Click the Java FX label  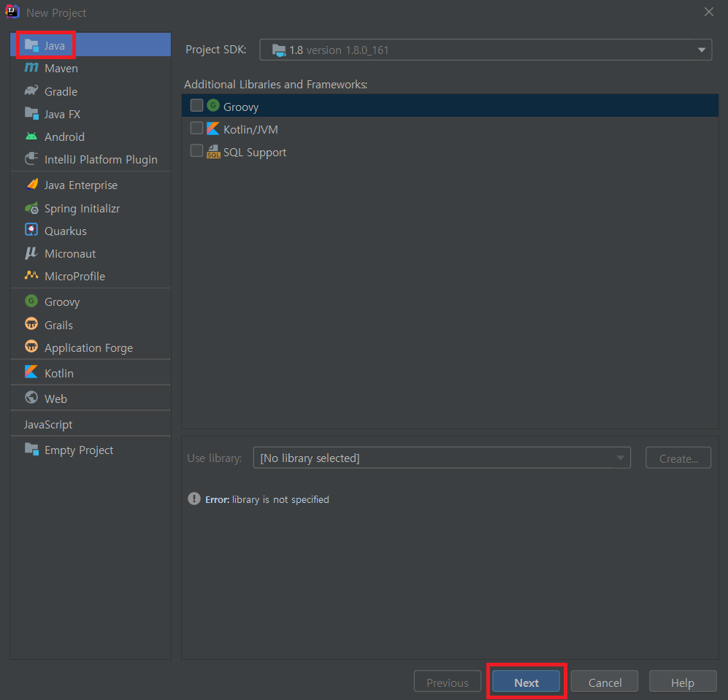point(62,114)
